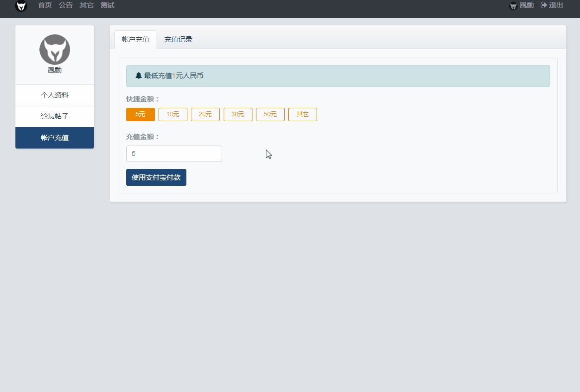Viewport: 580px width, 392px height.
Task: Select the 20元 quick amount
Action: pos(205,114)
